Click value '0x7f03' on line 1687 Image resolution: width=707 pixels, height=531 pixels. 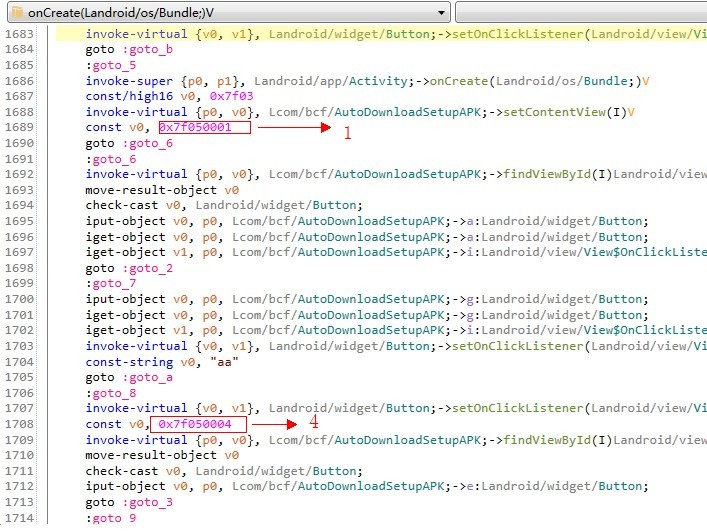231,96
